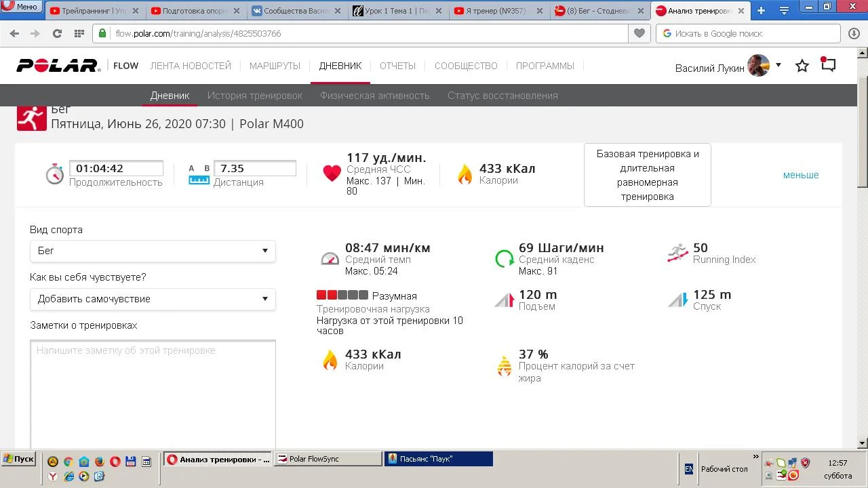The image size is (868, 488).
Task: Click the red running sport icon
Action: point(31,118)
